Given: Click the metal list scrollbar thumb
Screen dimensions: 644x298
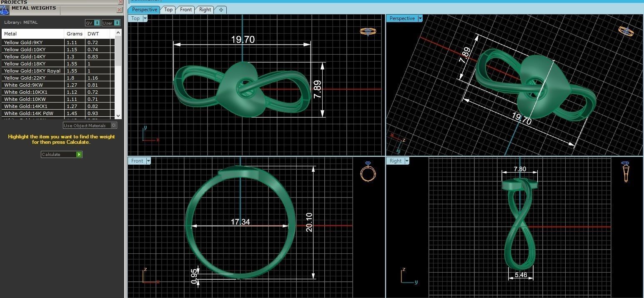Looking at the screenshot, I should 118,50.
